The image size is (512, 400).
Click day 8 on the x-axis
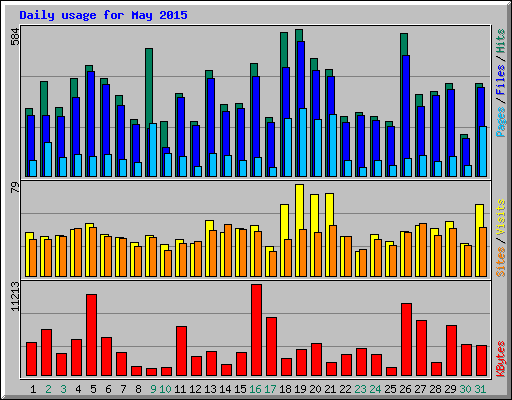[138, 389]
